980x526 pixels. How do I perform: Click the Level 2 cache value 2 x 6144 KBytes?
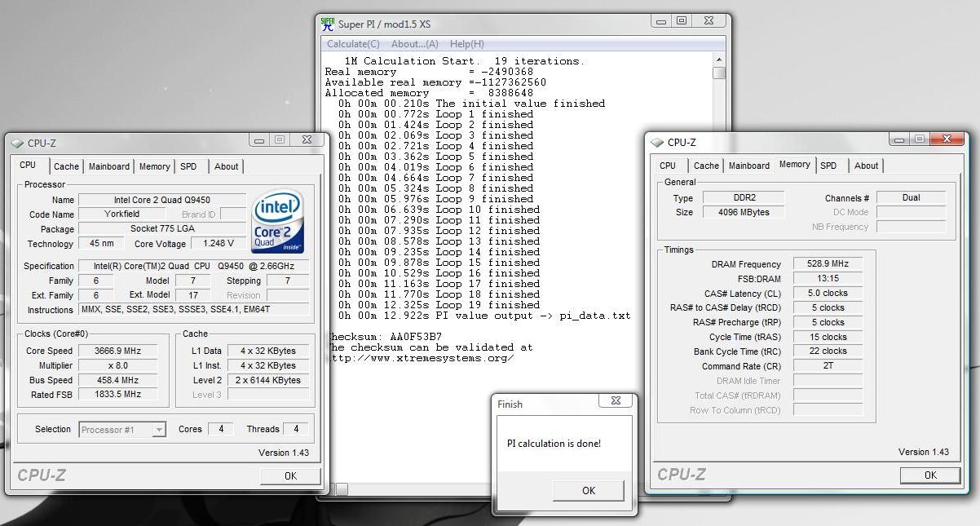pos(268,380)
